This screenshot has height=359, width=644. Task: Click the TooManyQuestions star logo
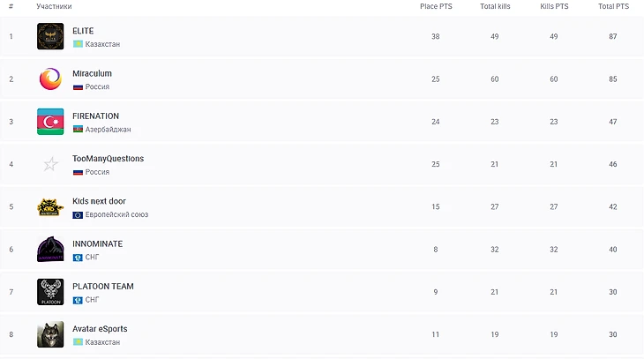point(50,164)
